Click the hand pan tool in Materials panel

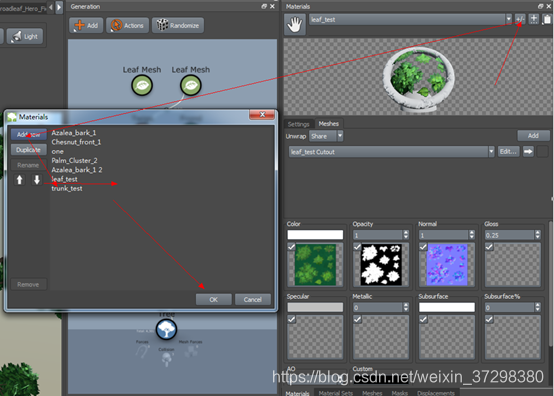tap(294, 24)
